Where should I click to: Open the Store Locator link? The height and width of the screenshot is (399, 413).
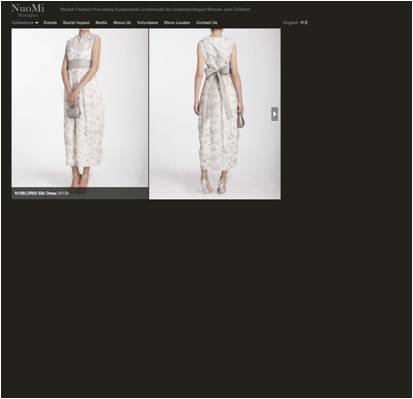point(177,23)
